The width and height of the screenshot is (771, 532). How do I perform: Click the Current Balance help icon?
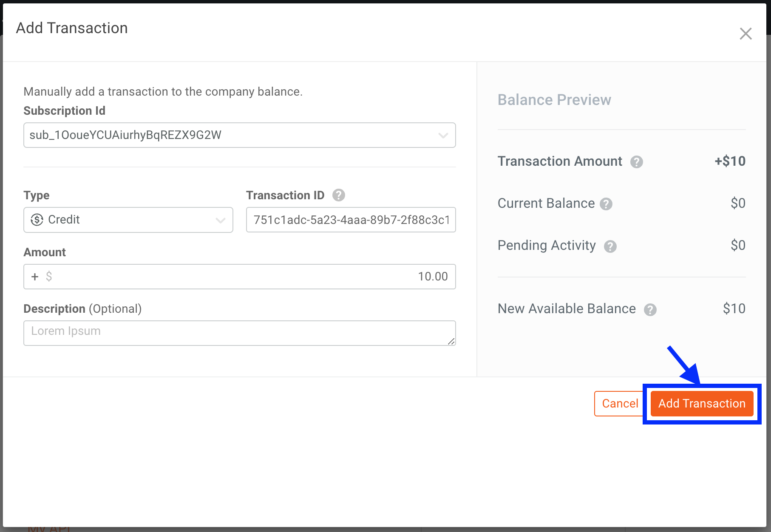(x=607, y=204)
